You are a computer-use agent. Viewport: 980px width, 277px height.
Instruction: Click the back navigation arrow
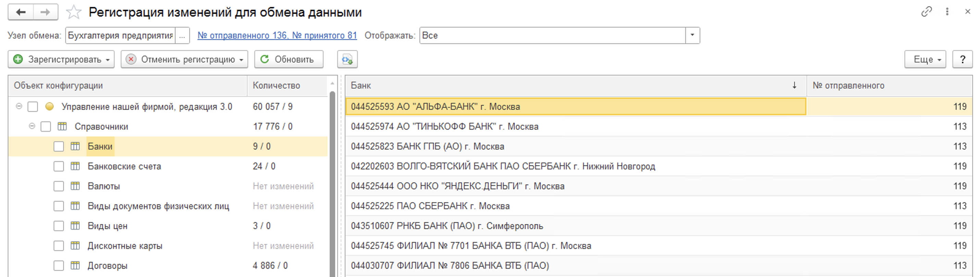21,12
